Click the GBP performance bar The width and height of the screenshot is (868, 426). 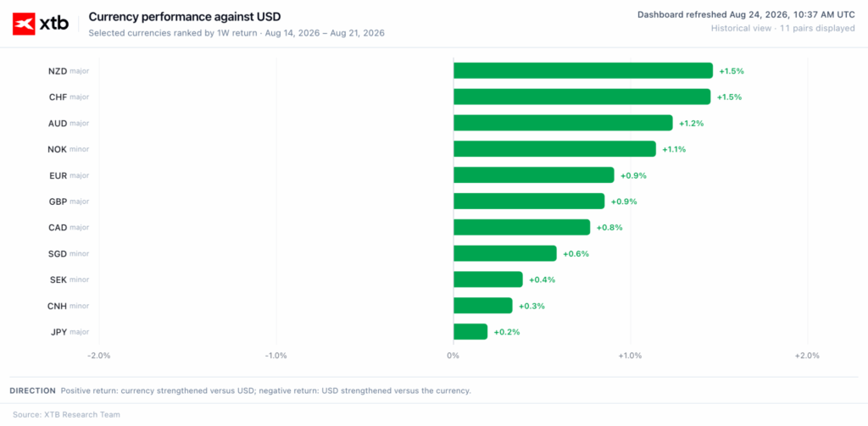pos(529,202)
